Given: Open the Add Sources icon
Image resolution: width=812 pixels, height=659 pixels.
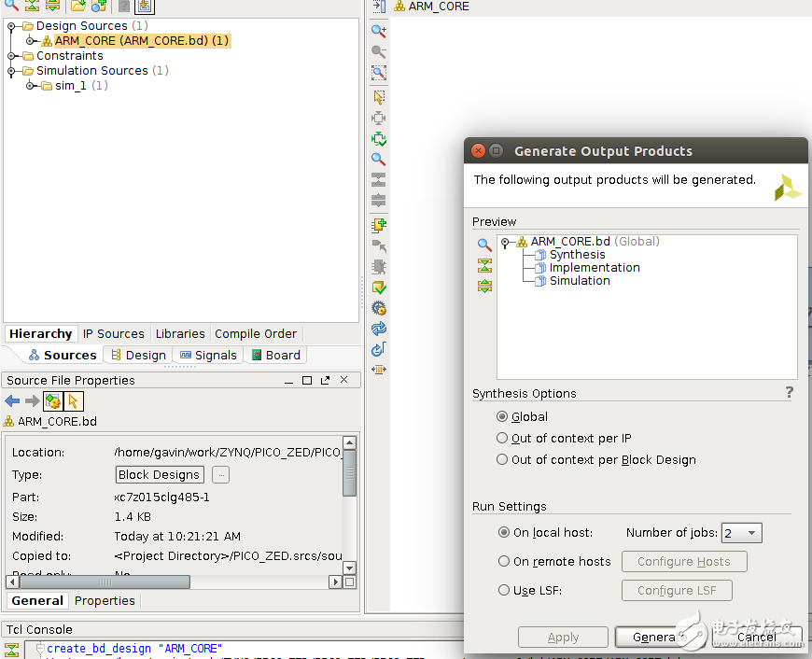Looking at the screenshot, I should [x=98, y=7].
